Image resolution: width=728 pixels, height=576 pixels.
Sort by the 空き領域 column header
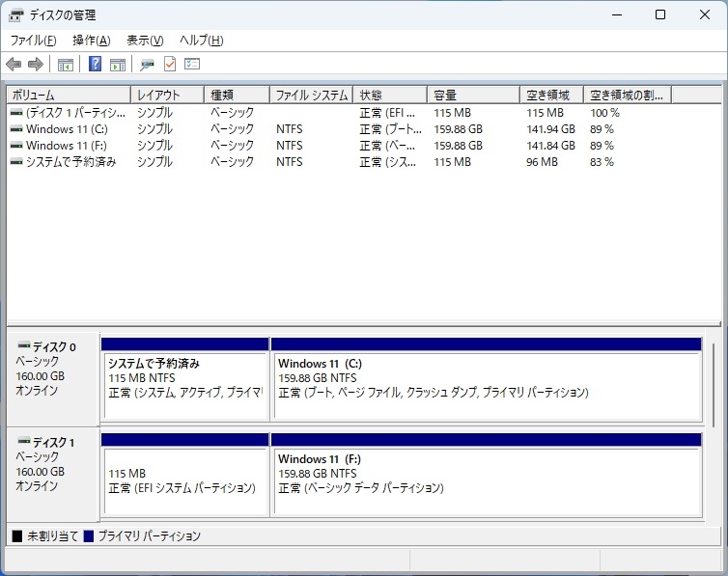click(x=552, y=96)
